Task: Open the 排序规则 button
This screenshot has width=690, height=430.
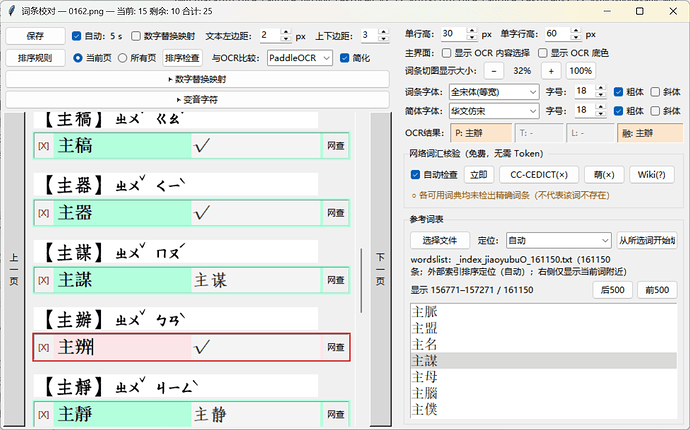Action: pos(35,58)
